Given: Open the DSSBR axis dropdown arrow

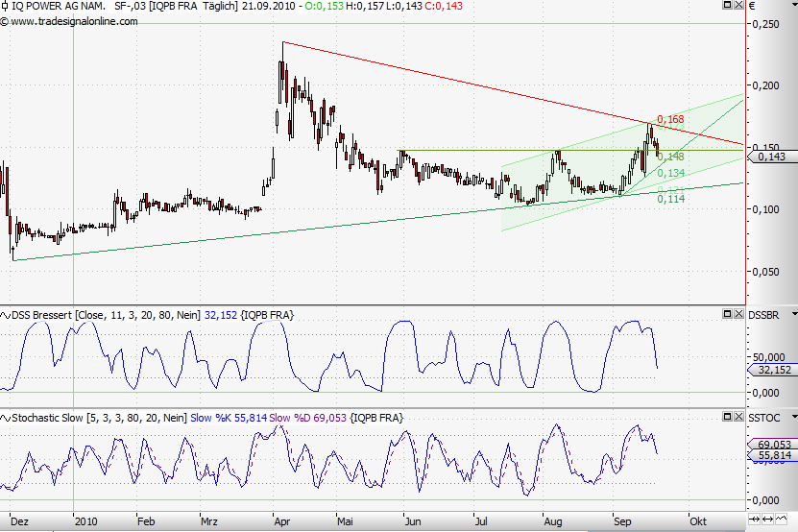Looking at the screenshot, I should tap(794, 315).
